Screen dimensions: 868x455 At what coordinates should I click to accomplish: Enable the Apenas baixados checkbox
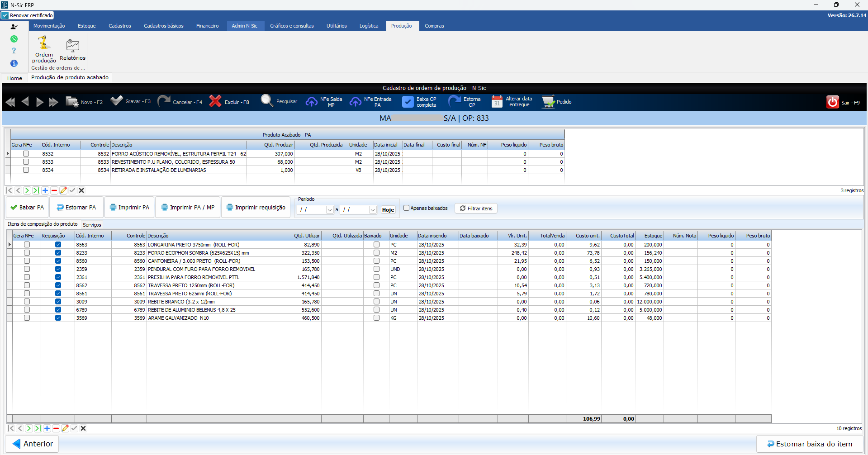(x=406, y=208)
